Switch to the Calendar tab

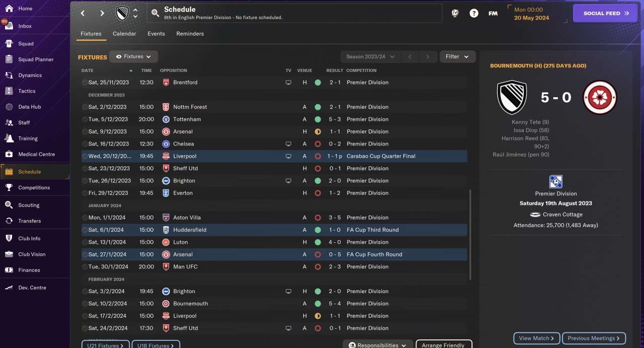click(x=124, y=34)
